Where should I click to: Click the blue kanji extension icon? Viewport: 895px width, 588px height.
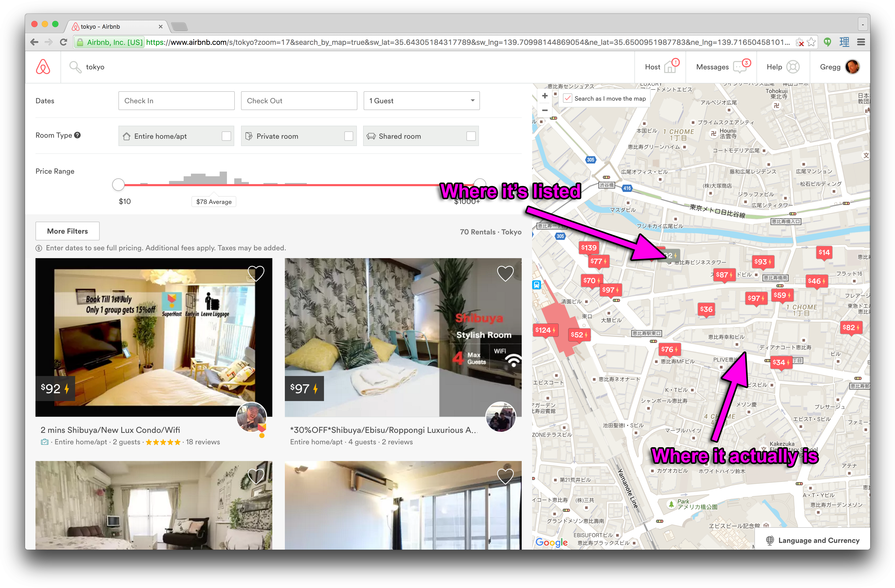(844, 42)
